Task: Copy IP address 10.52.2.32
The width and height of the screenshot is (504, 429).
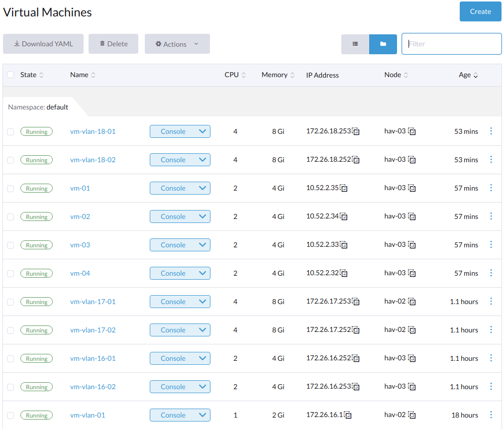Action: tap(344, 273)
